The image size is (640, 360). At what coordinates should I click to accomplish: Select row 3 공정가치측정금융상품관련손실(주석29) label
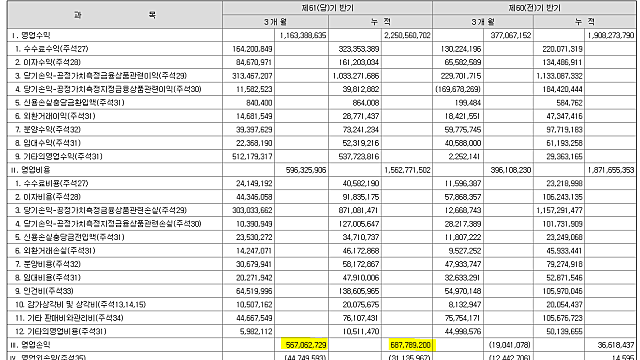101,211
